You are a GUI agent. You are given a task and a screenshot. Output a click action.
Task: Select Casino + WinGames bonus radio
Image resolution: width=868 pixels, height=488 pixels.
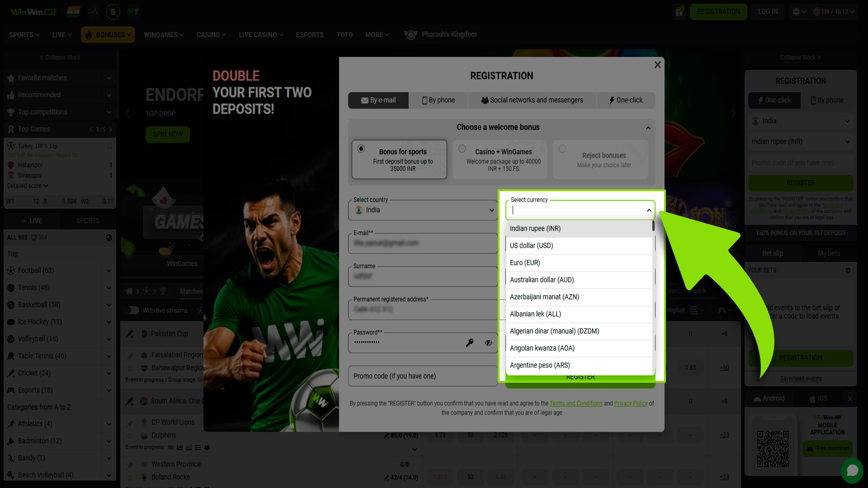click(462, 149)
